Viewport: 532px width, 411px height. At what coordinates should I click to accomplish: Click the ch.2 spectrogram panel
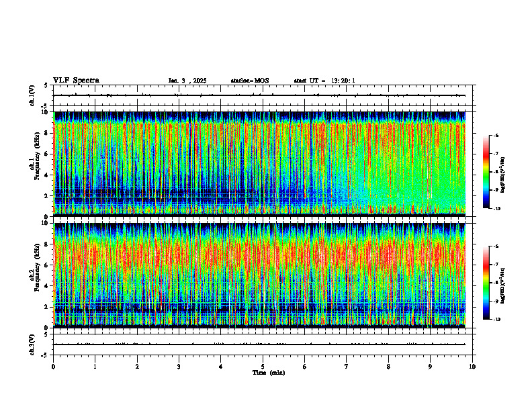259,275
